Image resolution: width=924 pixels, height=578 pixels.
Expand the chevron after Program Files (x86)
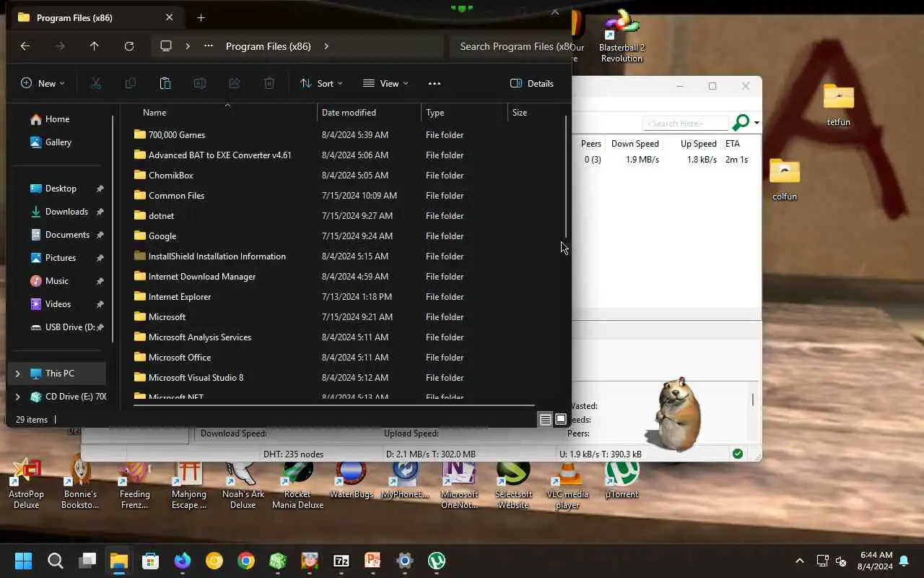tap(326, 46)
